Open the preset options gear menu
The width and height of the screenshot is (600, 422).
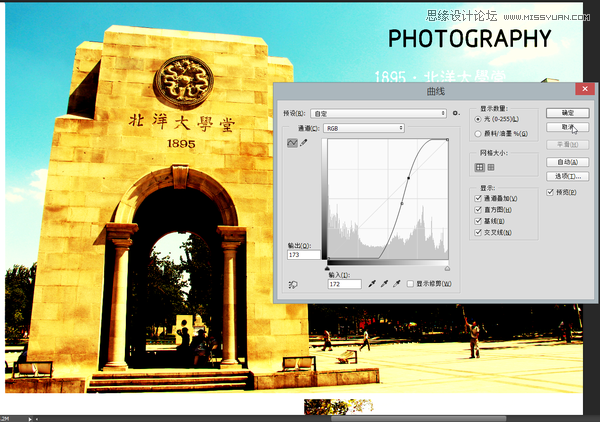coord(456,113)
